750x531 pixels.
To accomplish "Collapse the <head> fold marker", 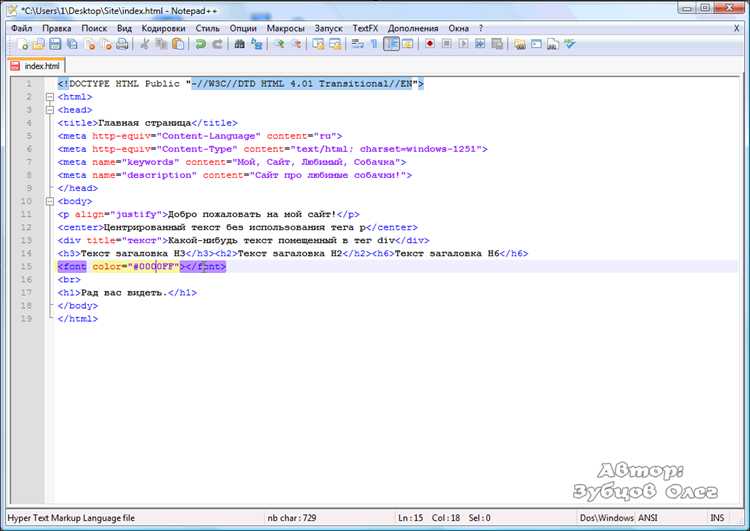I will 48,110.
